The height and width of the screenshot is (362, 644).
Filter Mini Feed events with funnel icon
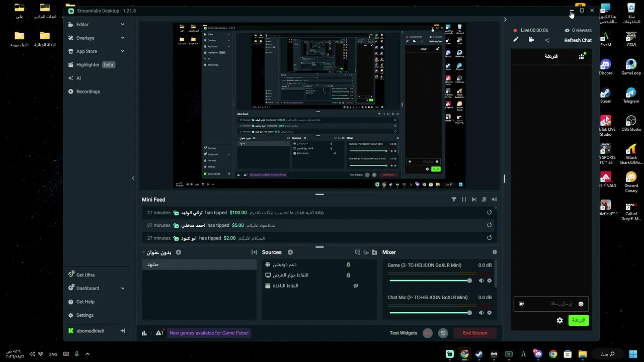(454, 200)
